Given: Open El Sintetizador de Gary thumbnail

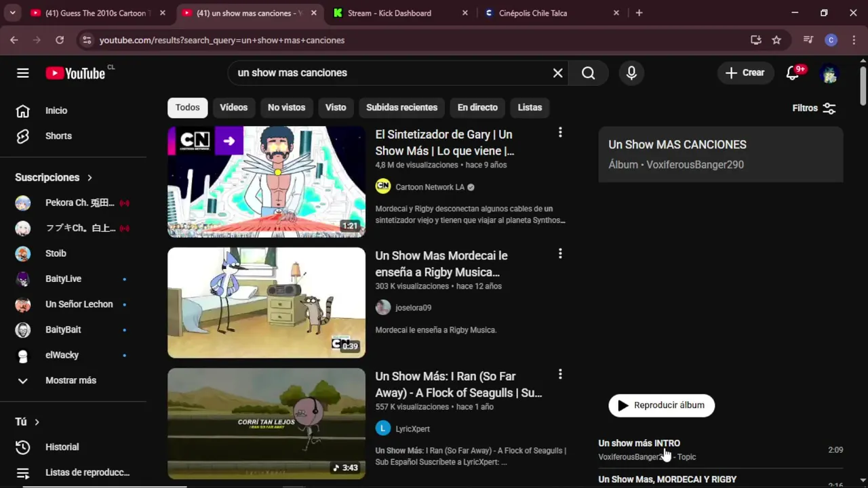Looking at the screenshot, I should [x=267, y=182].
